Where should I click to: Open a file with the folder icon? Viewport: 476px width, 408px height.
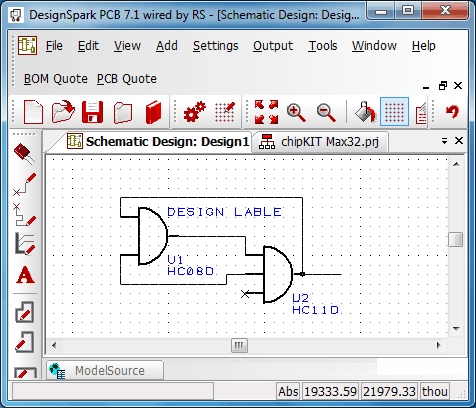(63, 112)
